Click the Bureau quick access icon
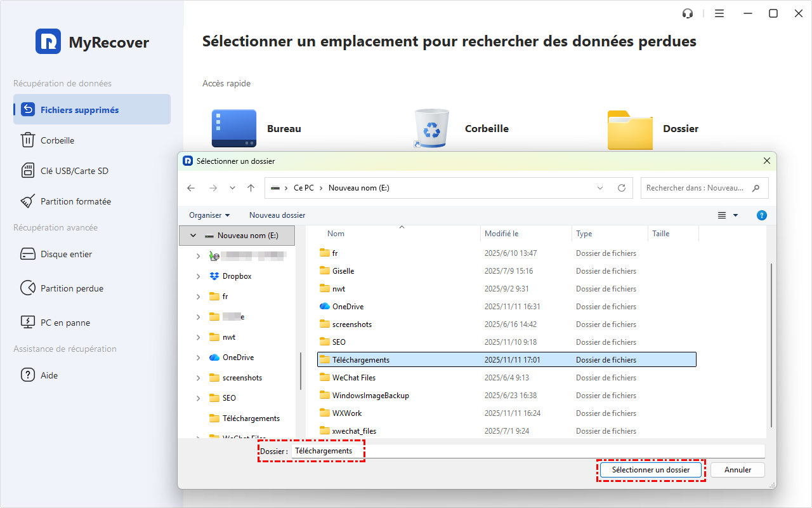This screenshot has width=812, height=508. click(x=234, y=128)
